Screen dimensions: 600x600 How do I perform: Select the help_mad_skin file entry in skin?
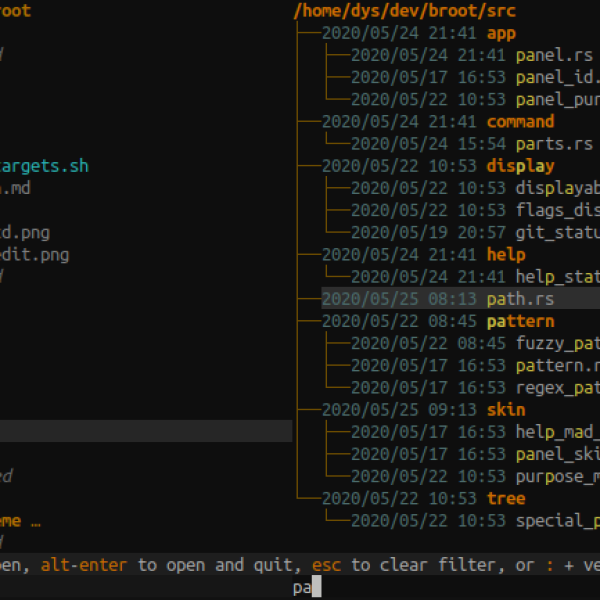pyautogui.click(x=556, y=432)
